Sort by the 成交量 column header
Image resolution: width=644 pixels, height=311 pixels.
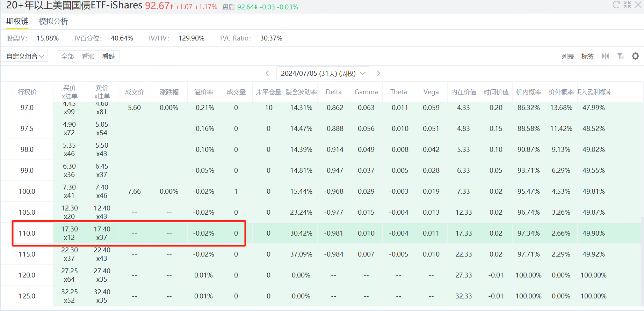pos(236,92)
